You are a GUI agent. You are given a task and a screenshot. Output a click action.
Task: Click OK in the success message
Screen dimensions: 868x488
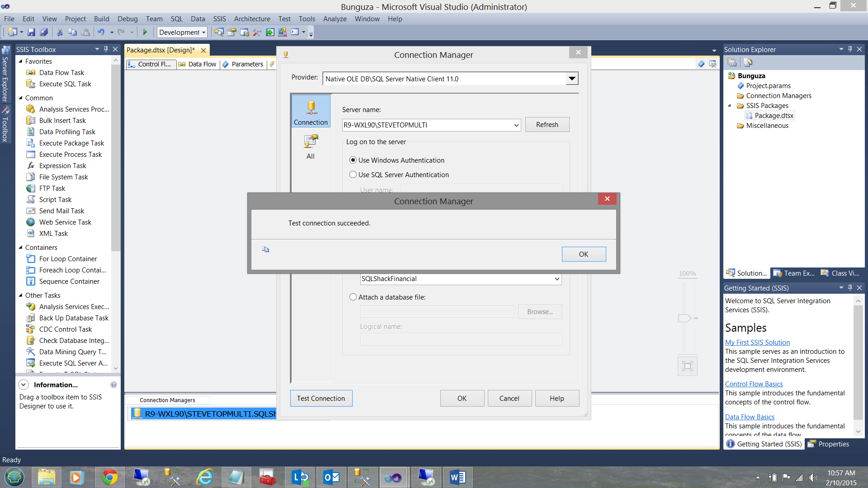click(x=584, y=254)
